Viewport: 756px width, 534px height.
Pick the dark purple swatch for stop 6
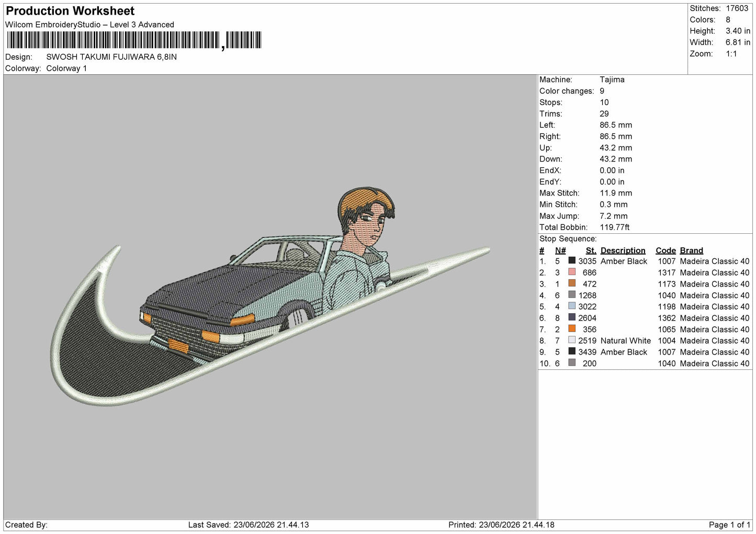[572, 317]
